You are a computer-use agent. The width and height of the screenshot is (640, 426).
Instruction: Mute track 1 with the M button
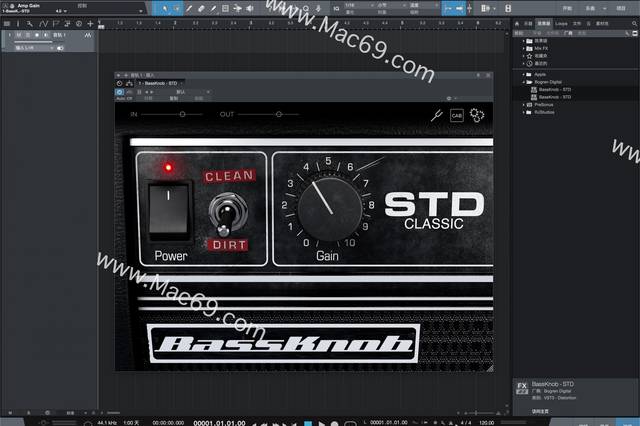pyautogui.click(x=18, y=35)
